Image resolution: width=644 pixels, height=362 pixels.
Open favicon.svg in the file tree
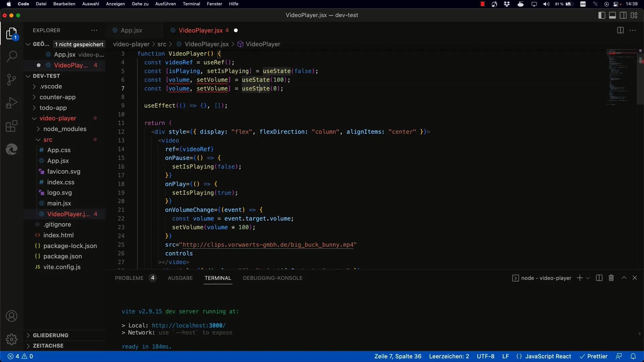pos(64,172)
